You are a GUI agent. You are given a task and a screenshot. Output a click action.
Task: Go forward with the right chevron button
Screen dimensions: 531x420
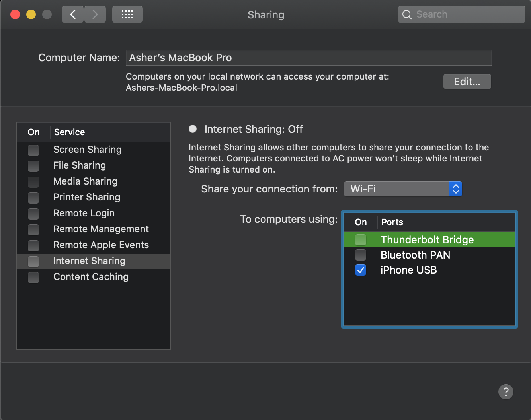coord(95,15)
